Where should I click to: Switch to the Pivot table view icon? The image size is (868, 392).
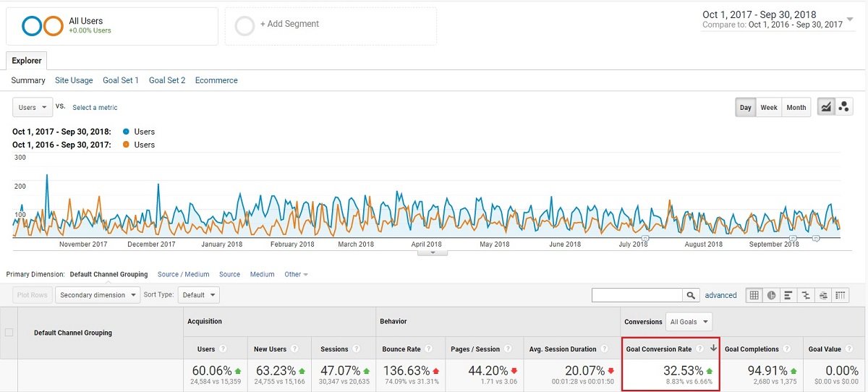click(841, 295)
